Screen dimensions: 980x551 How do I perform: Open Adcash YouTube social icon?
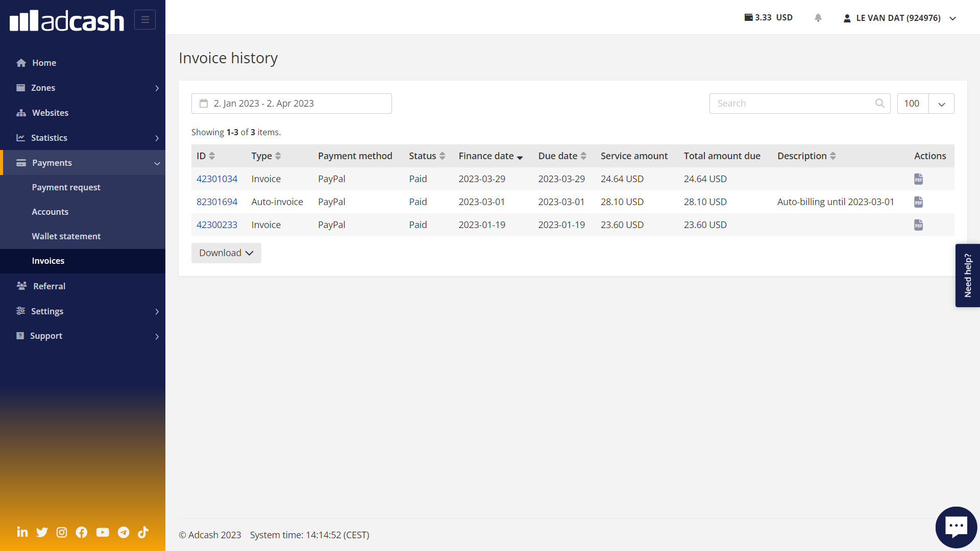(103, 532)
